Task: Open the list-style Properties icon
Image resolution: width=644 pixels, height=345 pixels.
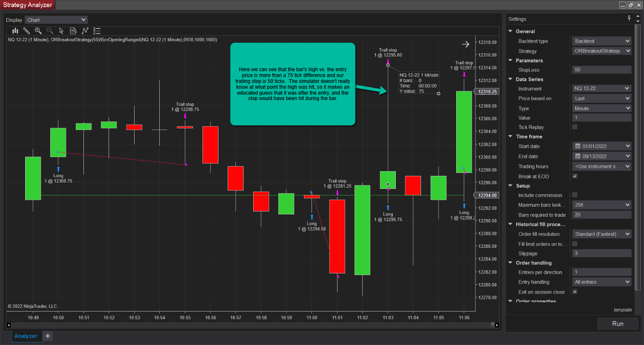Action: click(x=97, y=31)
